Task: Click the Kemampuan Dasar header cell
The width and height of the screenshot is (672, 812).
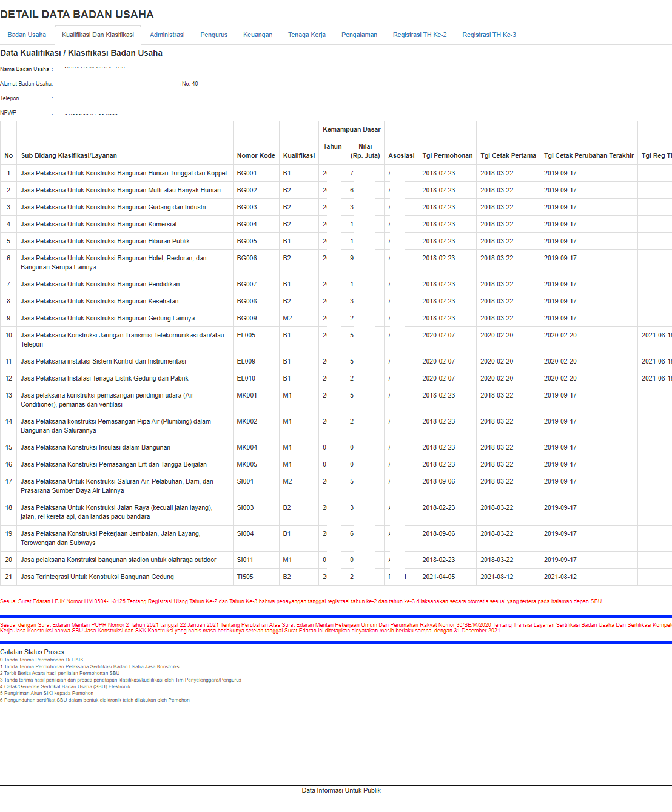Action: [352, 129]
